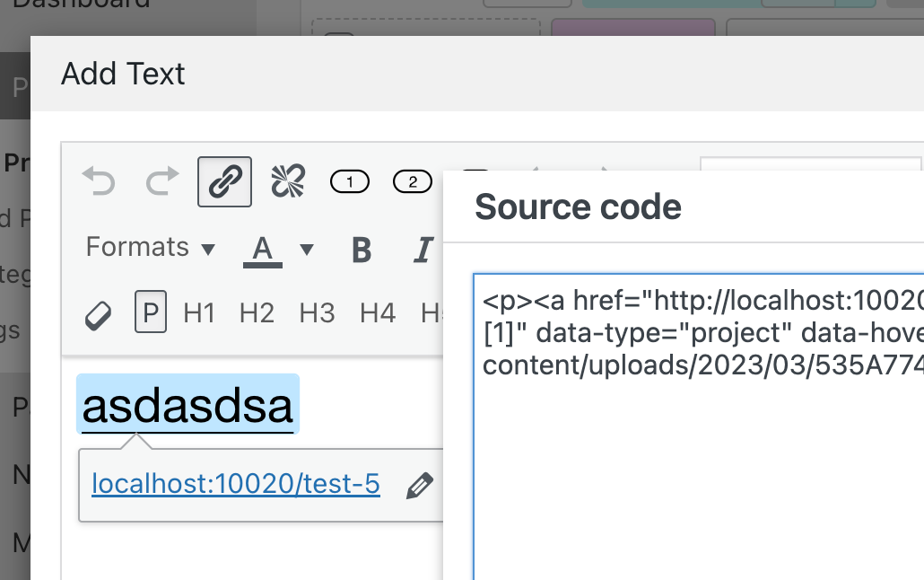924x580 pixels.
Task: Apply current text color with the A button
Action: point(261,250)
